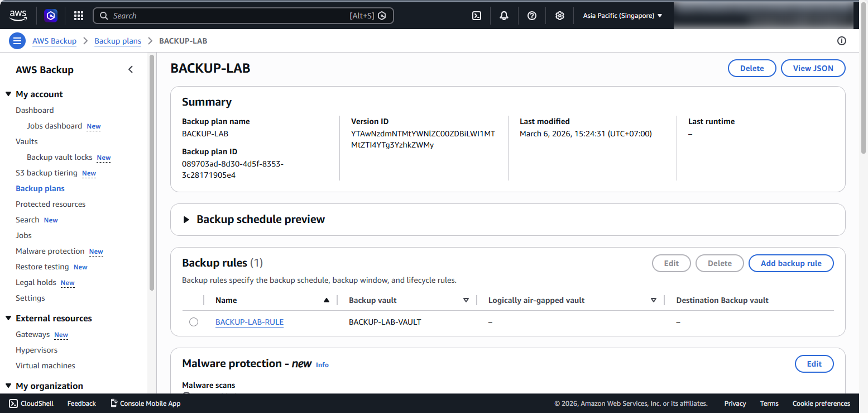Click the BACKUP-LAB-VAULT table cell
Viewport: 868px width, 413px height.
(385, 322)
